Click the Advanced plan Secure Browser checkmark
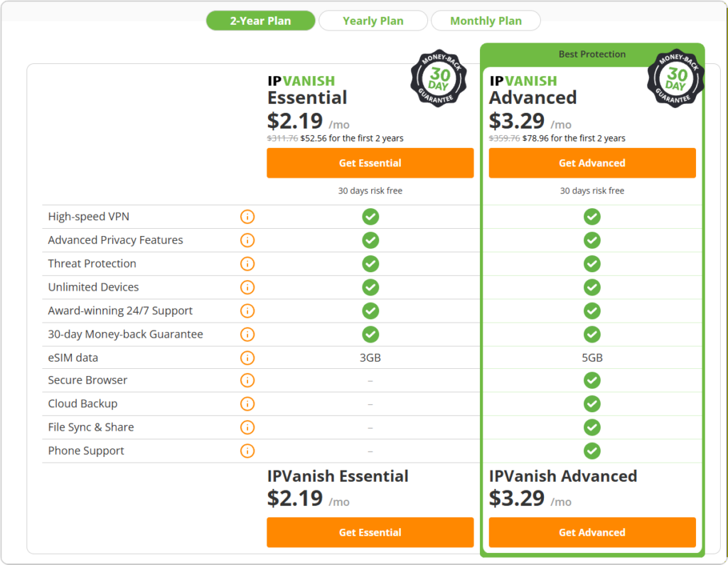Image resolution: width=728 pixels, height=565 pixels. pos(592,380)
